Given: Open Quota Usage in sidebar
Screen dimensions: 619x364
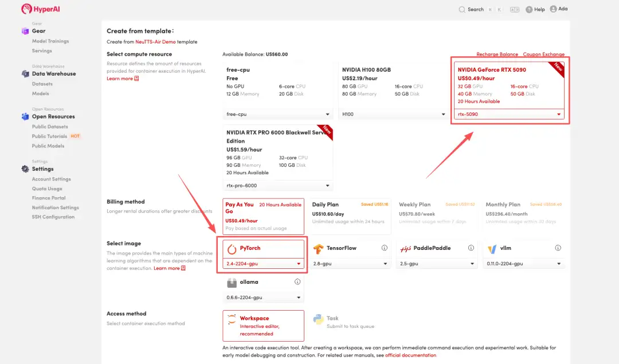Looking at the screenshot, I should click(47, 189).
